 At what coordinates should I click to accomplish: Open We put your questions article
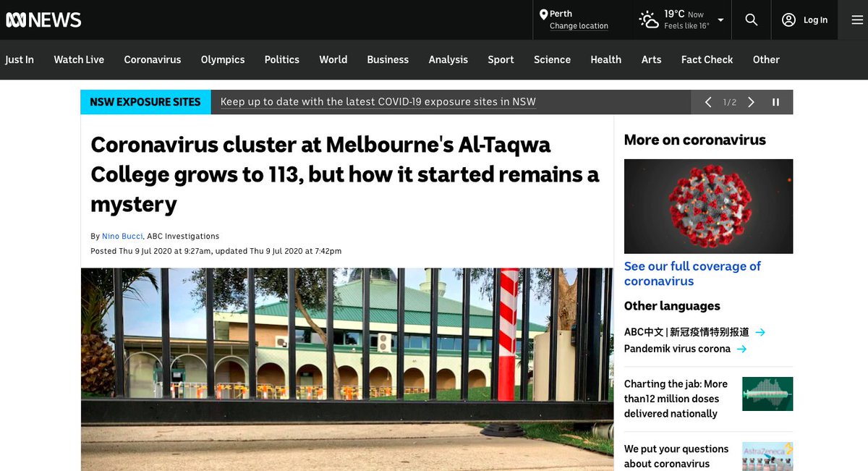[x=676, y=457]
